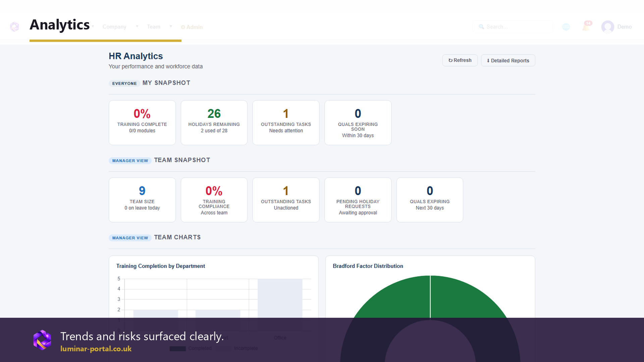Viewport: 644px width, 362px height.
Task: Click the user avatar icon
Action: (x=608, y=27)
